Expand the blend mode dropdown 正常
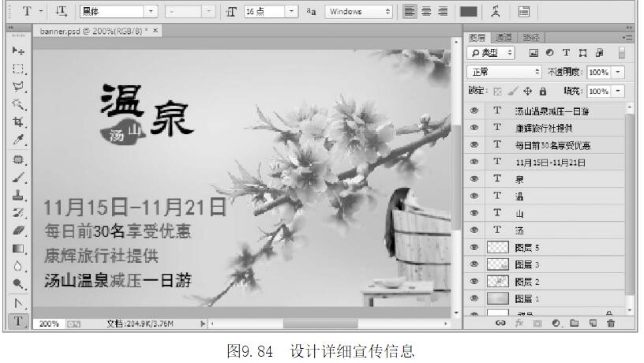644x363 pixels. point(505,71)
